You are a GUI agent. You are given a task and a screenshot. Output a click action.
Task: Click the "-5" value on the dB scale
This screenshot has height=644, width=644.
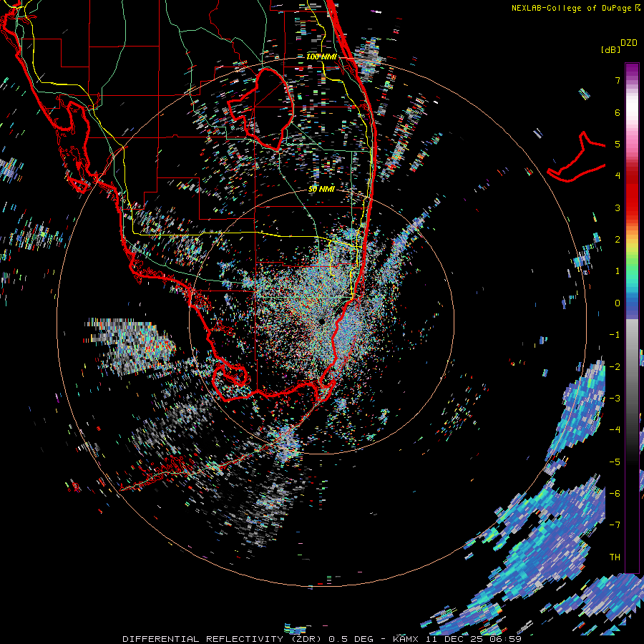tap(615, 462)
